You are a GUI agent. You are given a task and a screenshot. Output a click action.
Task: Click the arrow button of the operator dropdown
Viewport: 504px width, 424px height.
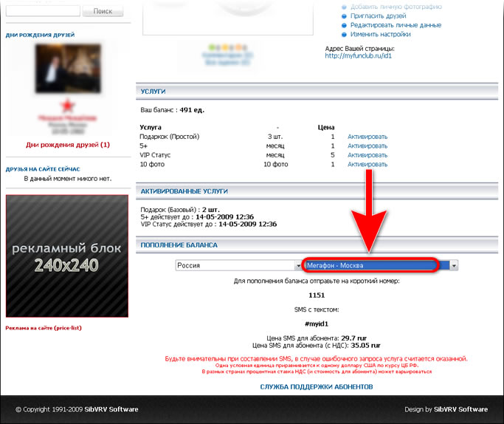(x=455, y=265)
